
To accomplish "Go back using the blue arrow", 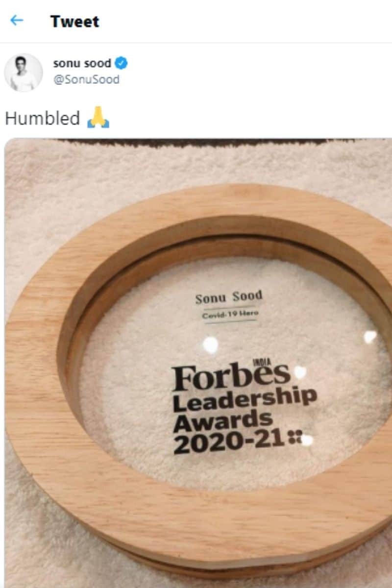I will coord(17,21).
